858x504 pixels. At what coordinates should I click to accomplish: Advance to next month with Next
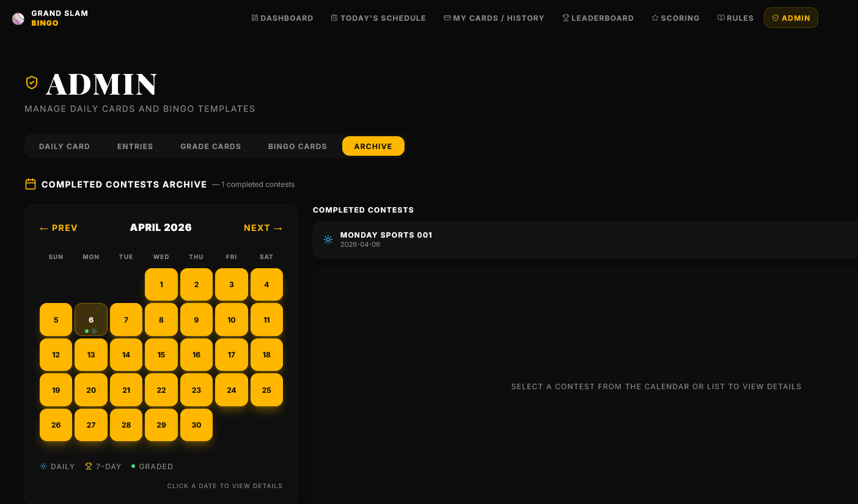coord(263,228)
